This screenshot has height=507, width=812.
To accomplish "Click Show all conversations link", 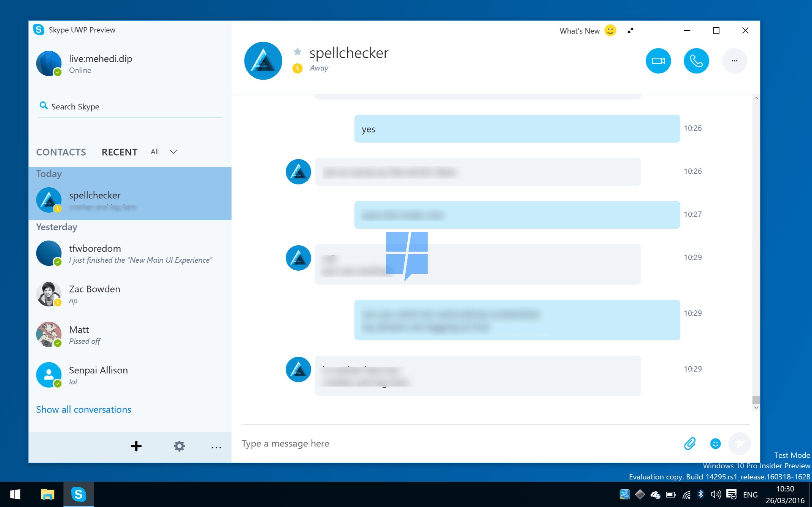I will tap(83, 409).
